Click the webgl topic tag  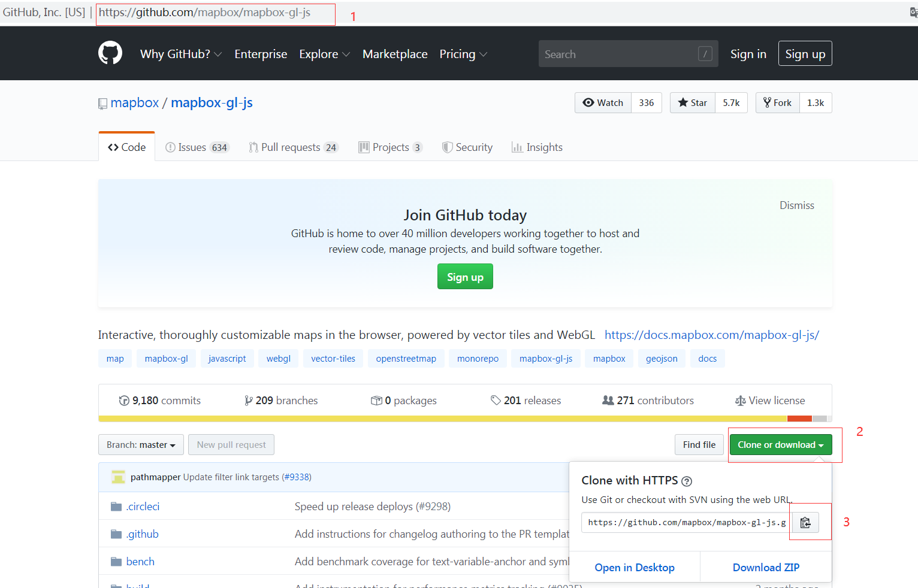(x=279, y=359)
